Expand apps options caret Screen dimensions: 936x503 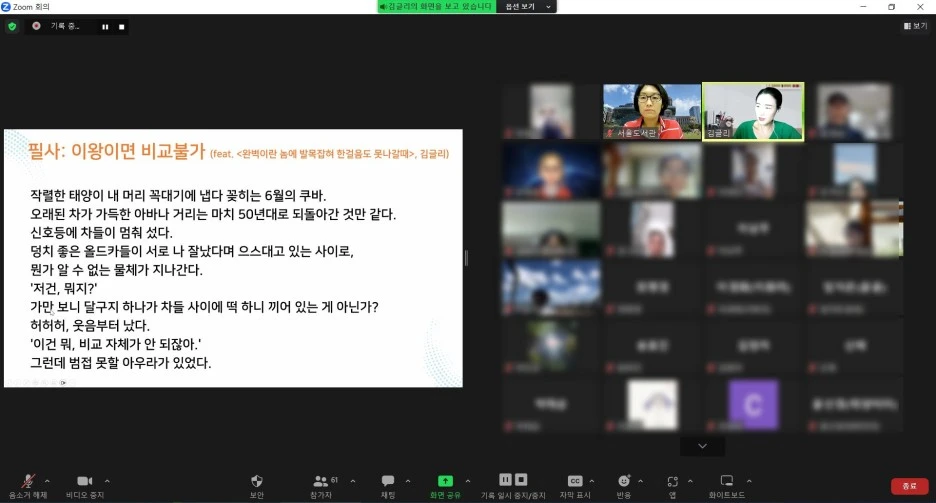tap(690, 481)
